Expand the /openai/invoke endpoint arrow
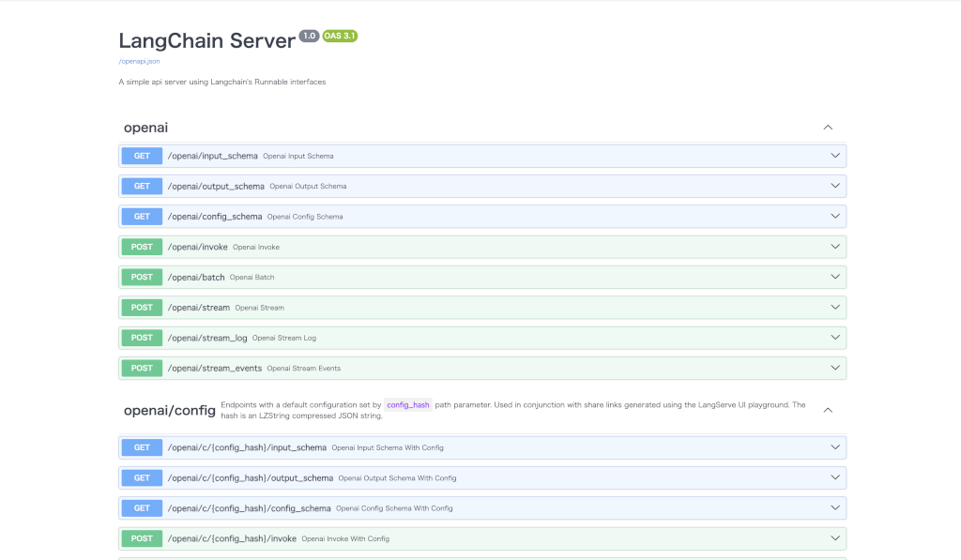961x560 pixels. click(x=834, y=247)
